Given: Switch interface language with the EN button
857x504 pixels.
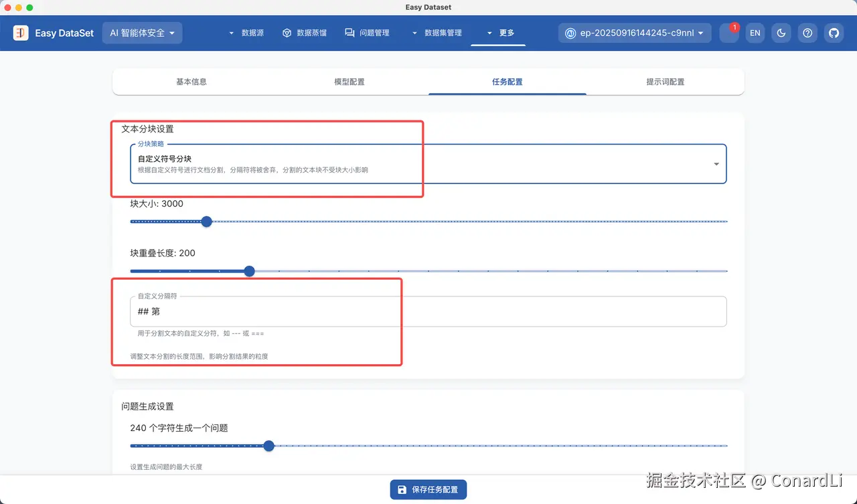Looking at the screenshot, I should pyautogui.click(x=755, y=33).
